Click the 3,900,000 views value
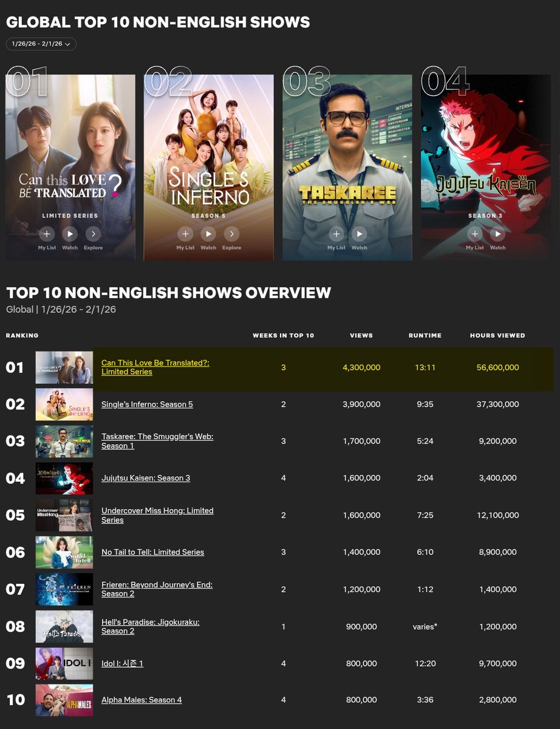The width and height of the screenshot is (560, 729). pyautogui.click(x=361, y=404)
